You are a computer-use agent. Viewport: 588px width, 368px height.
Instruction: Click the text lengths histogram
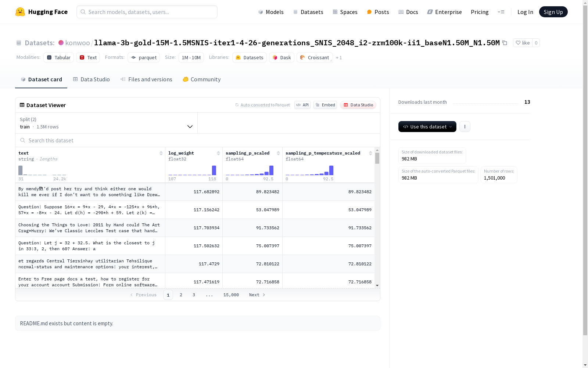42,170
